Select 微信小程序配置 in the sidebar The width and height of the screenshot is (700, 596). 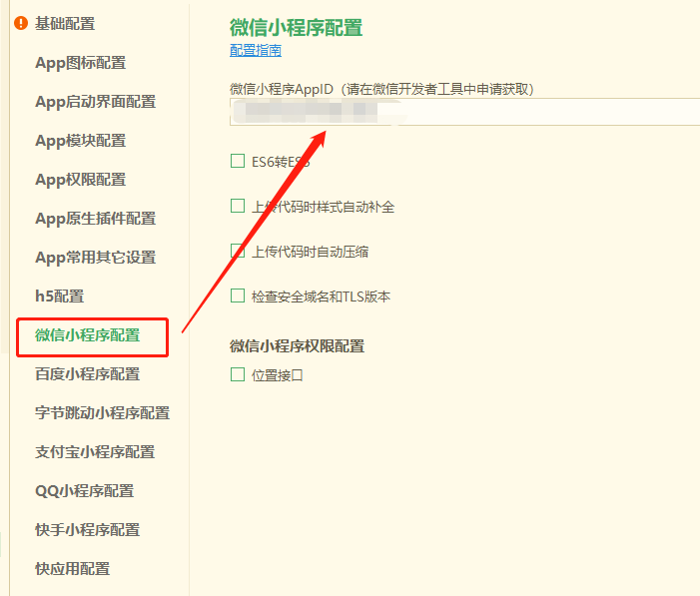tap(88, 335)
